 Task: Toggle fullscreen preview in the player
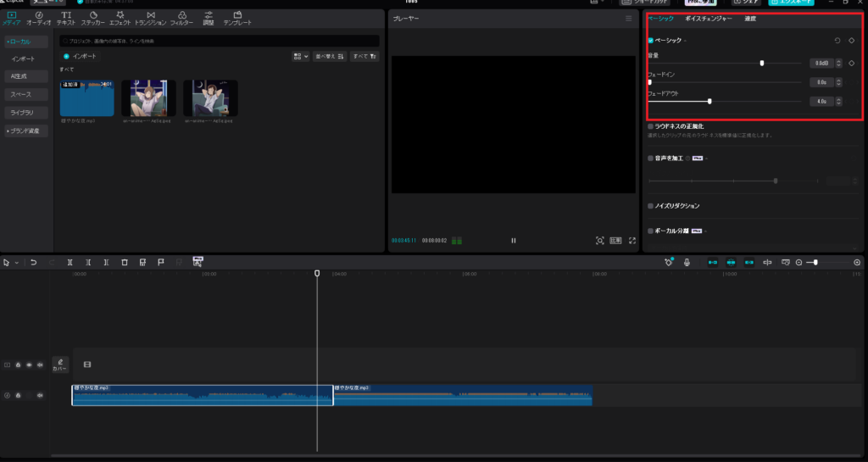pyautogui.click(x=632, y=241)
